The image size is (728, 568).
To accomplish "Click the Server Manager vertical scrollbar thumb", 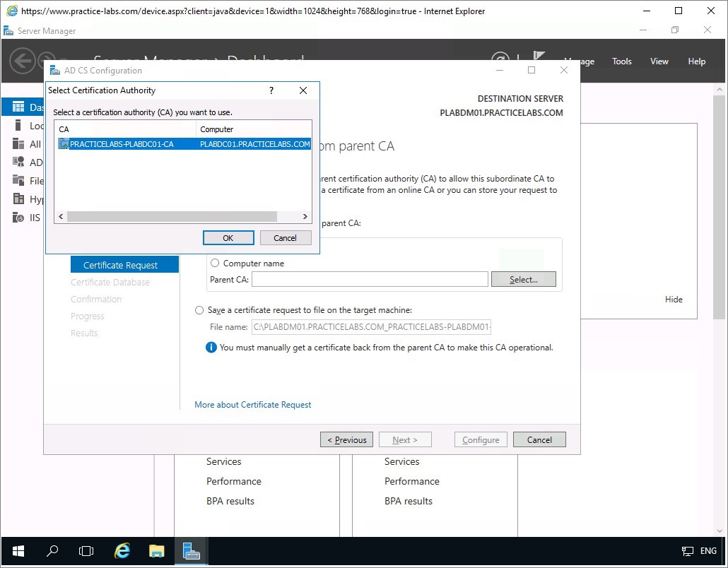I will point(720,207).
